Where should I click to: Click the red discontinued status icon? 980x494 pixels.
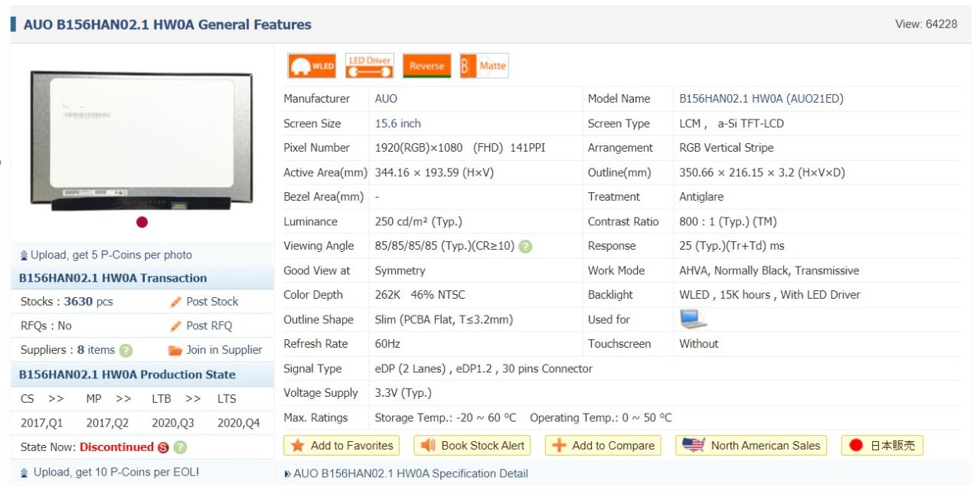point(163,447)
